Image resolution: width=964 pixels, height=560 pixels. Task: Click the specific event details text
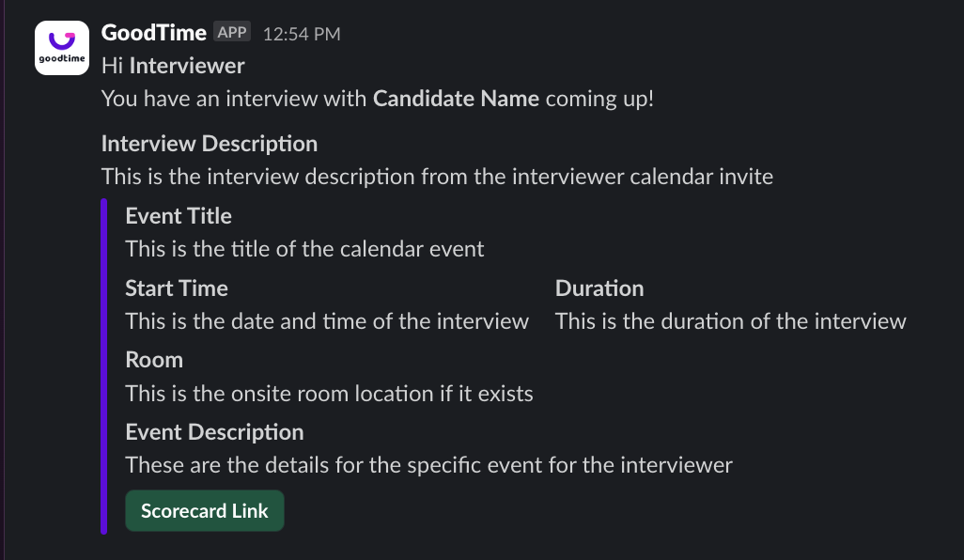point(428,464)
